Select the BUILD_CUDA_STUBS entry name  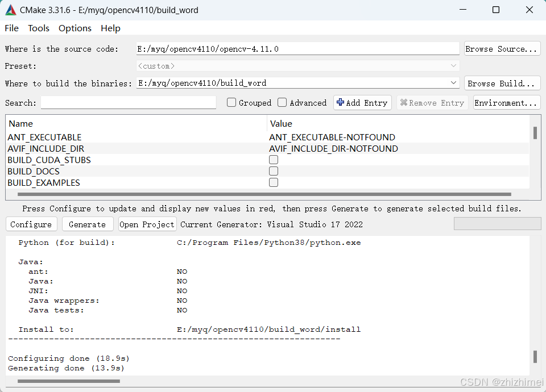49,160
